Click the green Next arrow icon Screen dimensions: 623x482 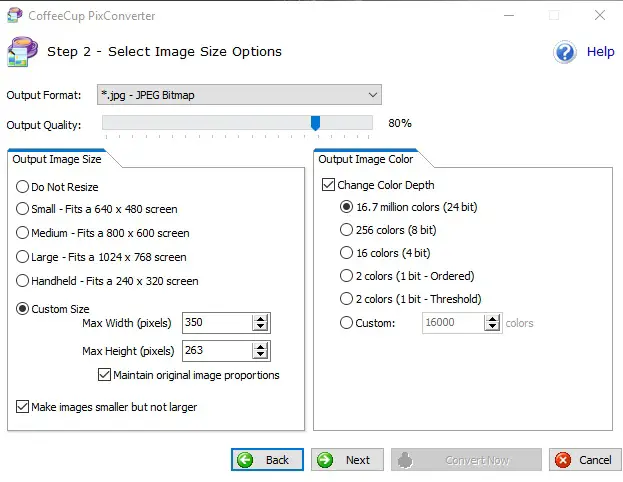[324, 460]
